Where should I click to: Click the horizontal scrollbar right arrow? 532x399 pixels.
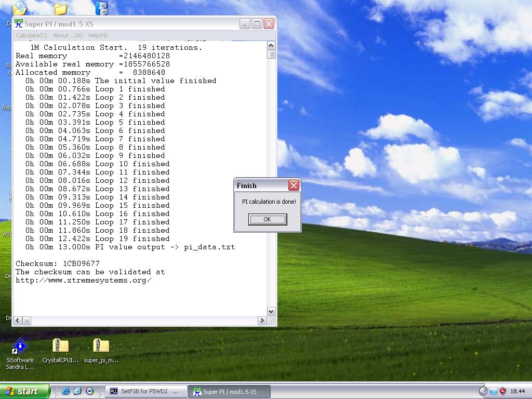point(262,321)
